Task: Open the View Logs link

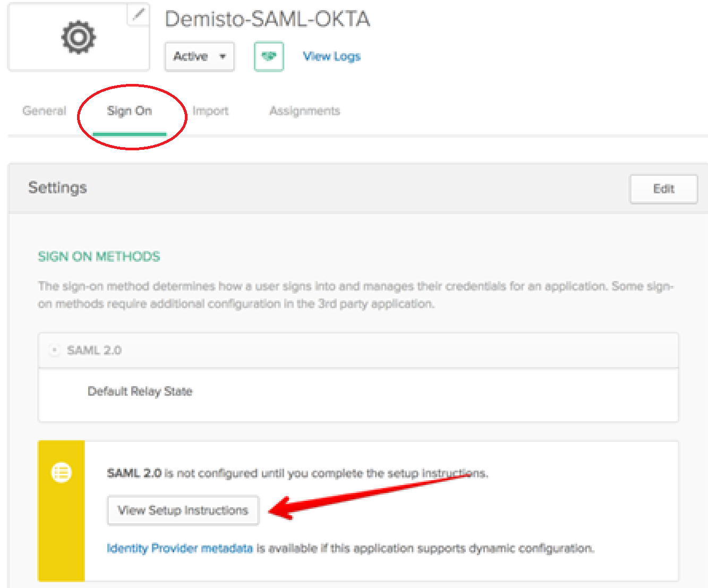Action: [x=331, y=56]
